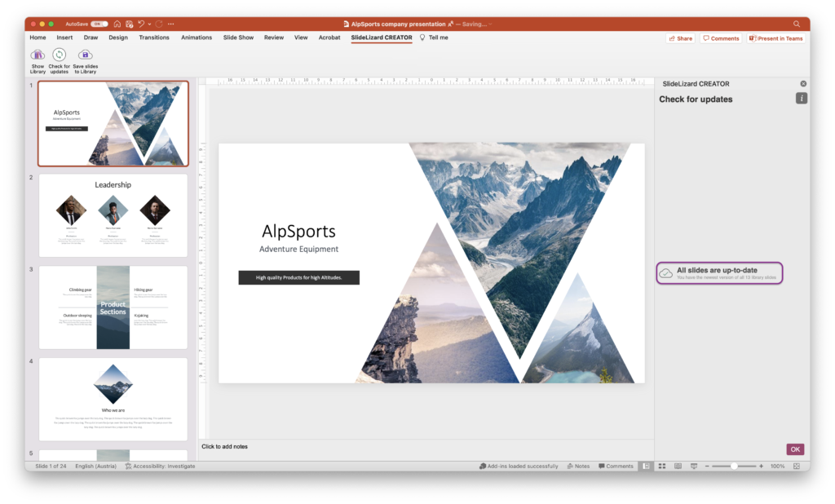The height and width of the screenshot is (504, 835).
Task: Open the Insert ribbon tab
Action: pos(64,38)
